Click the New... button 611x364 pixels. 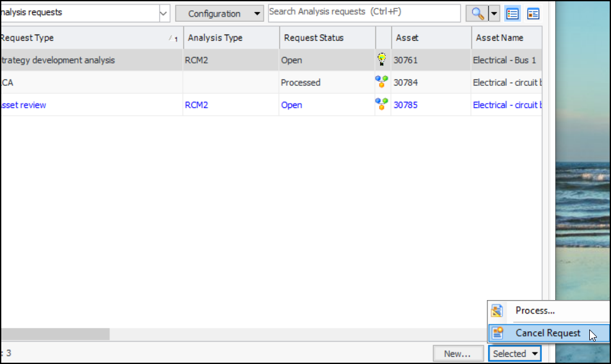coord(458,354)
